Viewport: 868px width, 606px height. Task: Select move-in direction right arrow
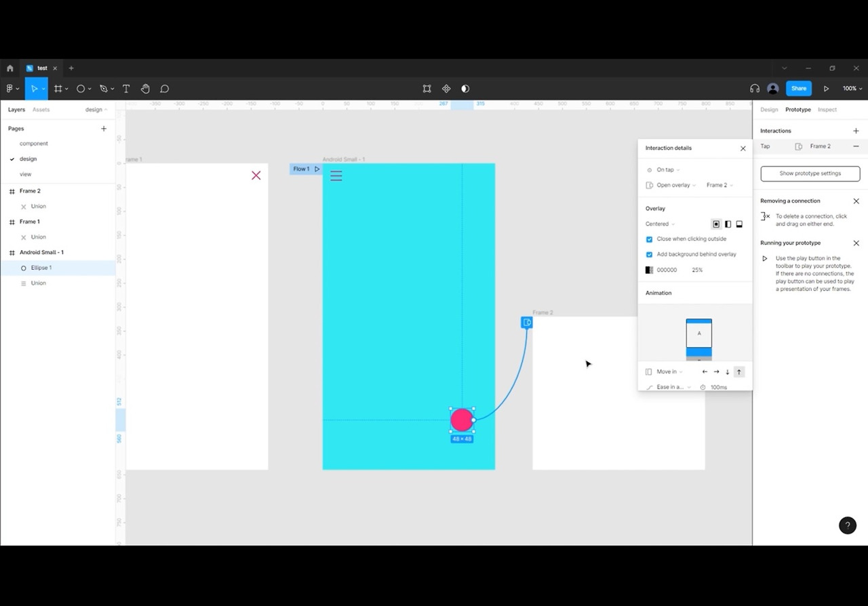(x=716, y=371)
